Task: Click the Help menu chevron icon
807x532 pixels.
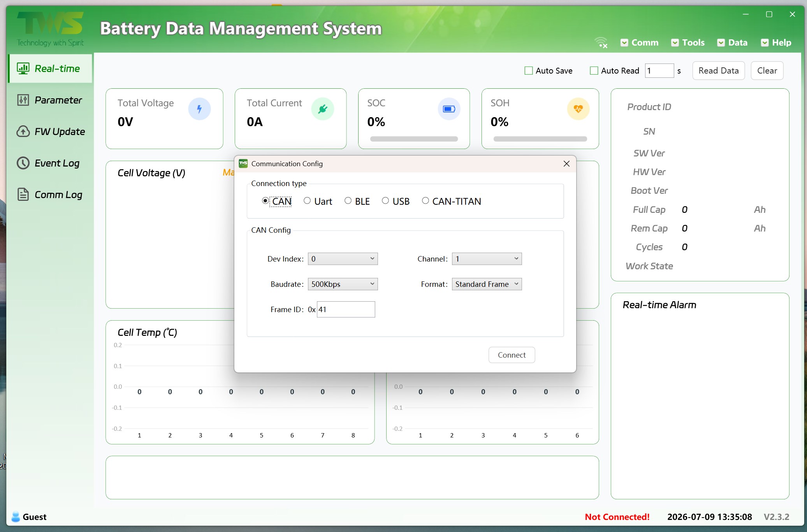Action: tap(765, 43)
